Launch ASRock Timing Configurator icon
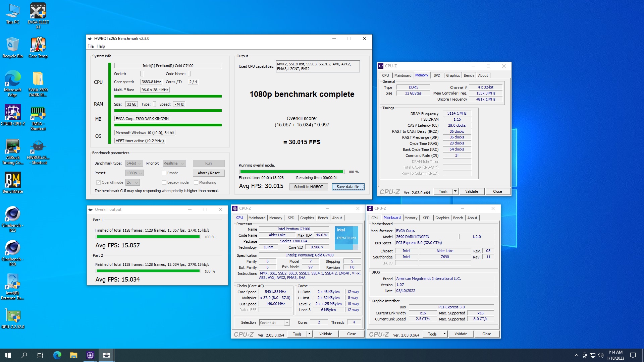The width and height of the screenshot is (644, 362). point(13,152)
